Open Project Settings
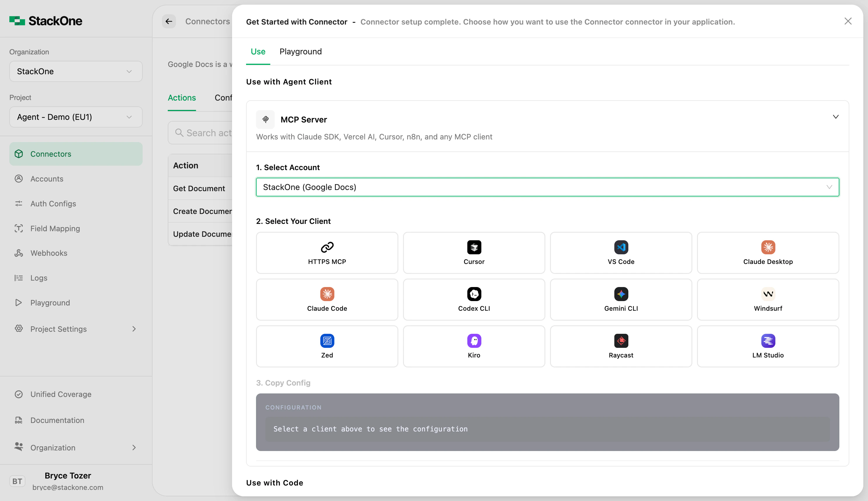Viewport: 868px width, 501px height. [58, 329]
